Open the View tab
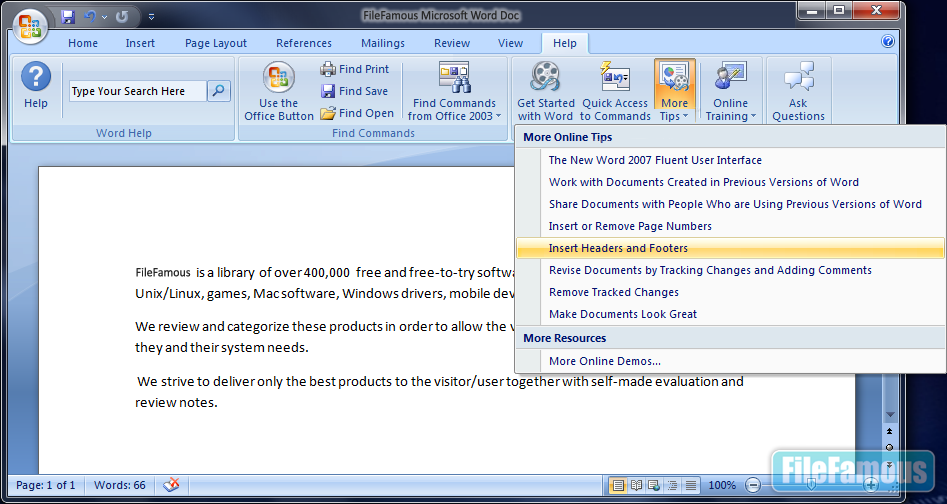The image size is (947, 504). tap(510, 43)
